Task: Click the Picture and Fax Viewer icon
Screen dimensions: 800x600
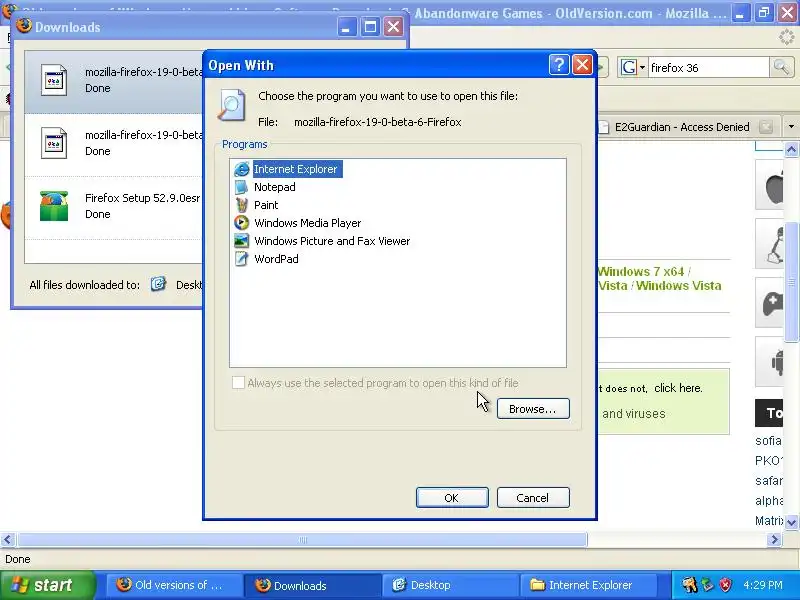Action: click(x=241, y=241)
